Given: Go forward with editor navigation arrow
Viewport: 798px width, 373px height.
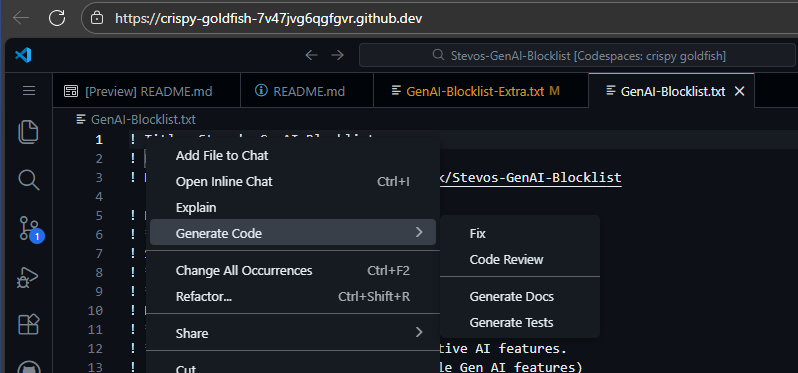Looking at the screenshot, I should click(337, 55).
